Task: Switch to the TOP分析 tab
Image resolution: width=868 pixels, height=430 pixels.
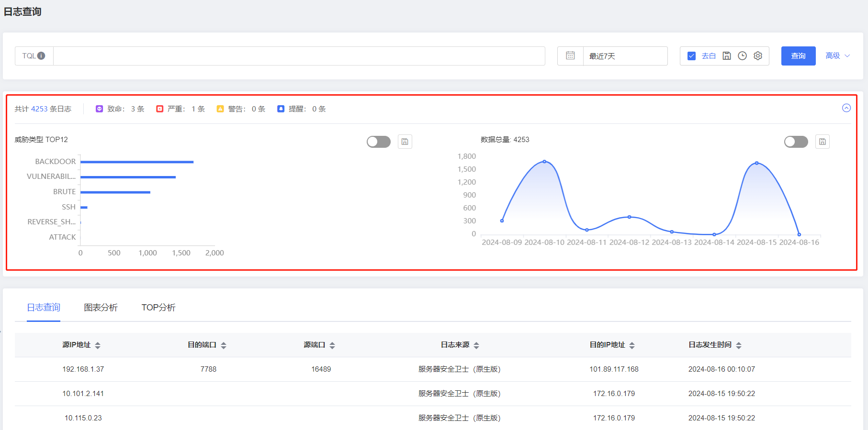Action: pyautogui.click(x=158, y=308)
